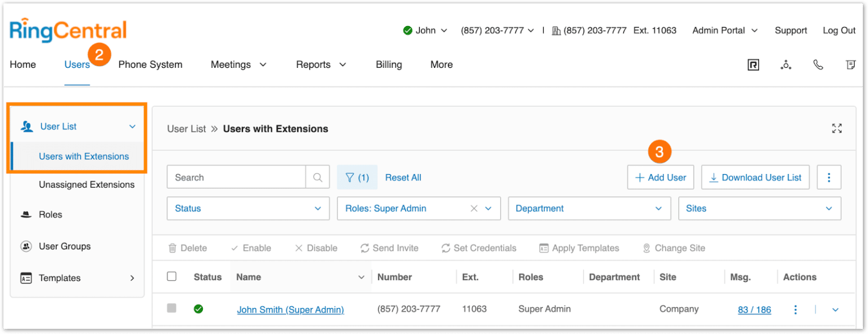Image resolution: width=868 pixels, height=334 pixels.
Task: Click the Meetings icon in the top-right toolbar
Action: pyautogui.click(x=785, y=64)
